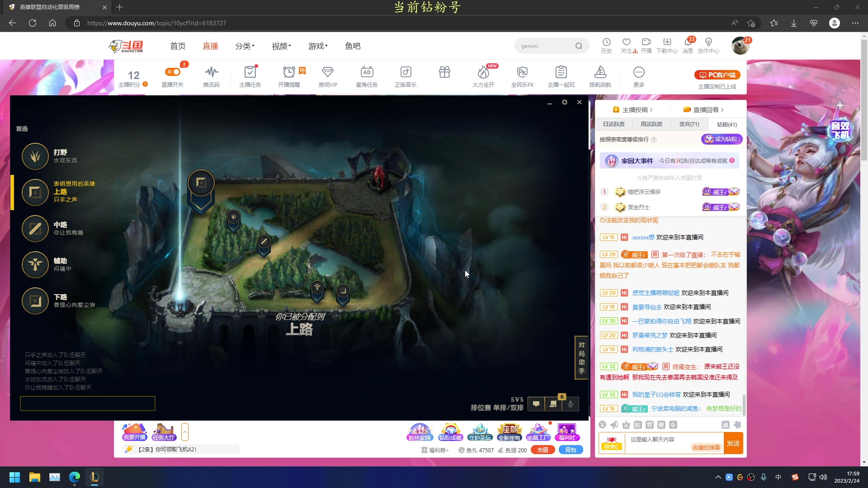Expand the 更多 more tools menu
Viewport: 868px width, 488px height.
pyautogui.click(x=639, y=76)
